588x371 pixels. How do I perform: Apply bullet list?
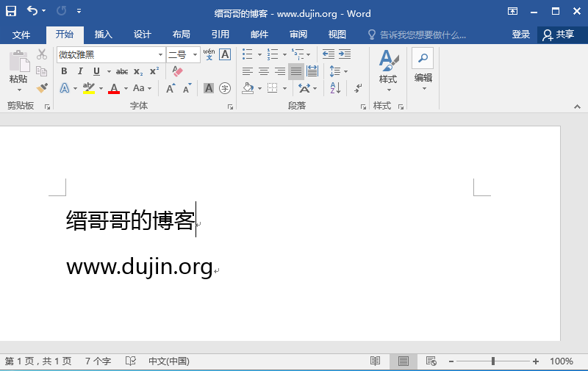tap(248, 54)
